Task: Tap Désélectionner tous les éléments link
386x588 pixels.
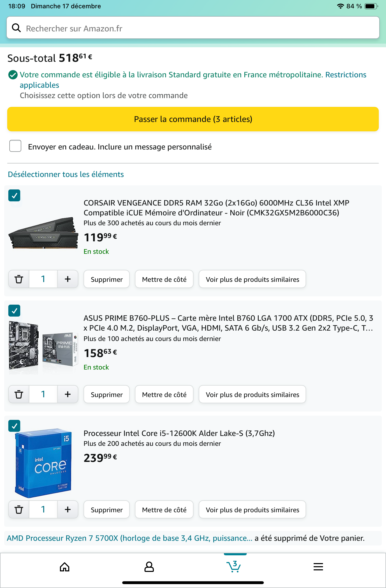Action: (66, 174)
